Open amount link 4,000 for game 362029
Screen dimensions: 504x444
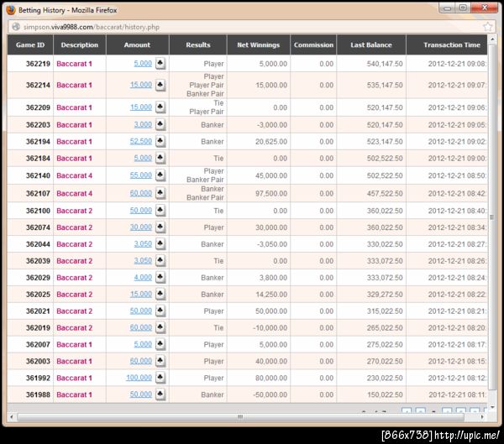143,277
